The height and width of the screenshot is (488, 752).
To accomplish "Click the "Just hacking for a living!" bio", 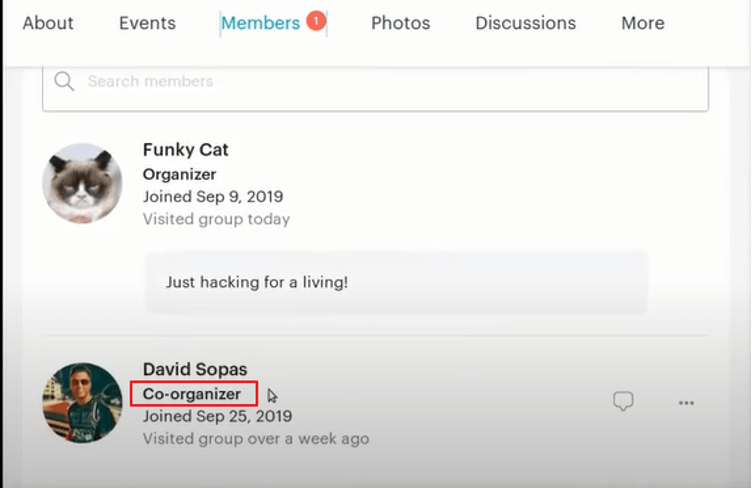I will click(x=257, y=282).
